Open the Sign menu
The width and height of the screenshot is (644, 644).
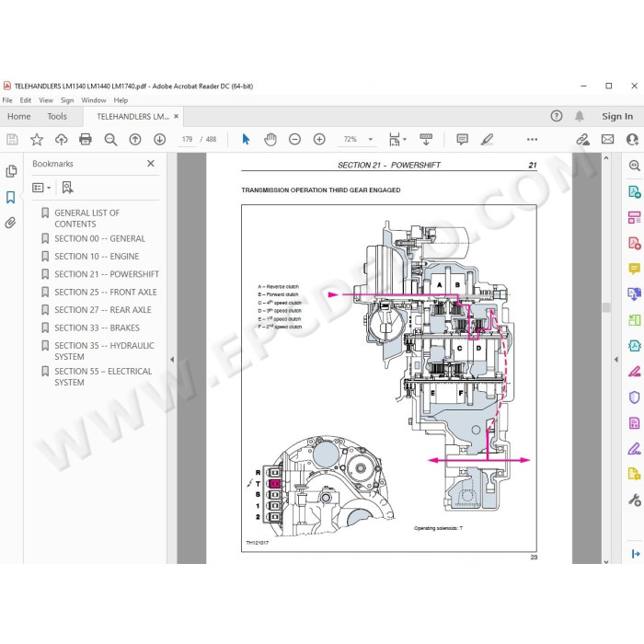click(67, 100)
